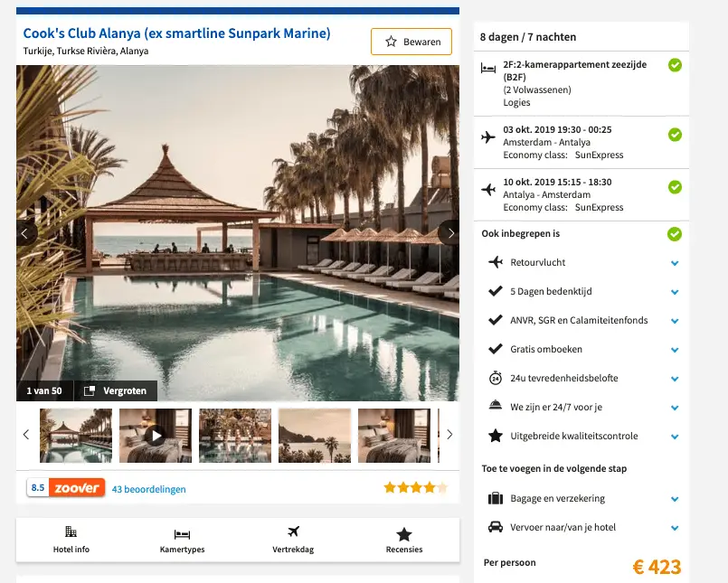Click the star icon in the Bewaren button
Viewport: 728px width, 583px height.
pyautogui.click(x=391, y=42)
